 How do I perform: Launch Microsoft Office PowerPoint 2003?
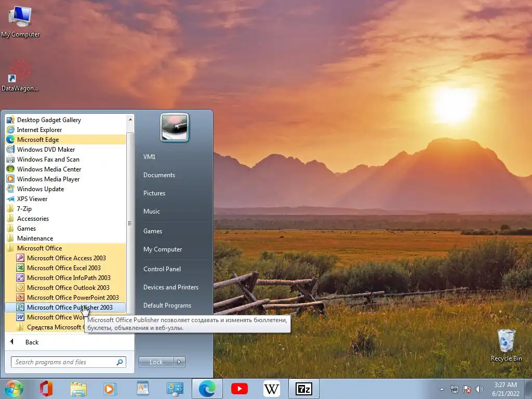coord(65,297)
